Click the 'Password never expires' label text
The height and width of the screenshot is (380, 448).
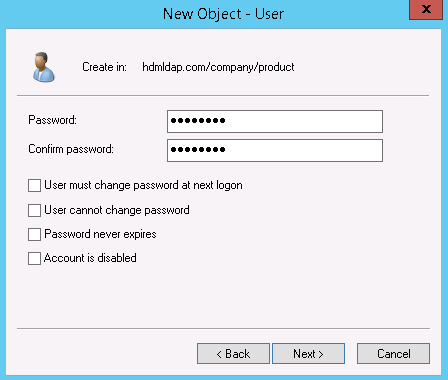pos(100,234)
